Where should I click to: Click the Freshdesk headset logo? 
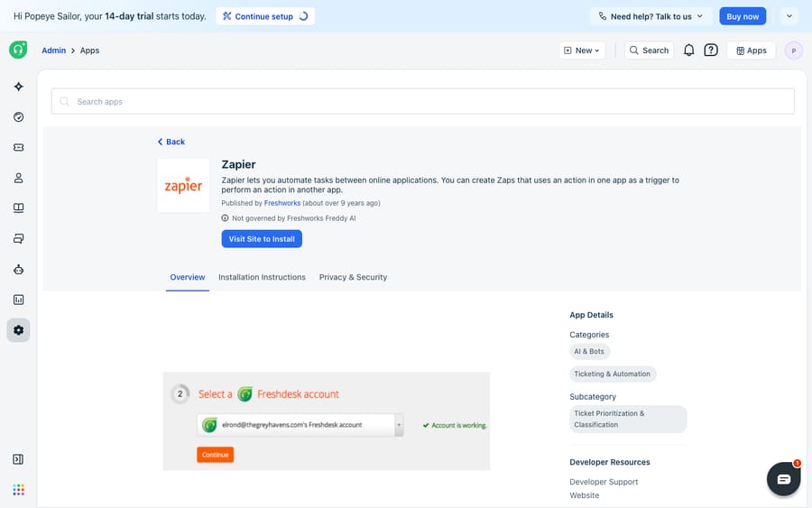coord(18,50)
